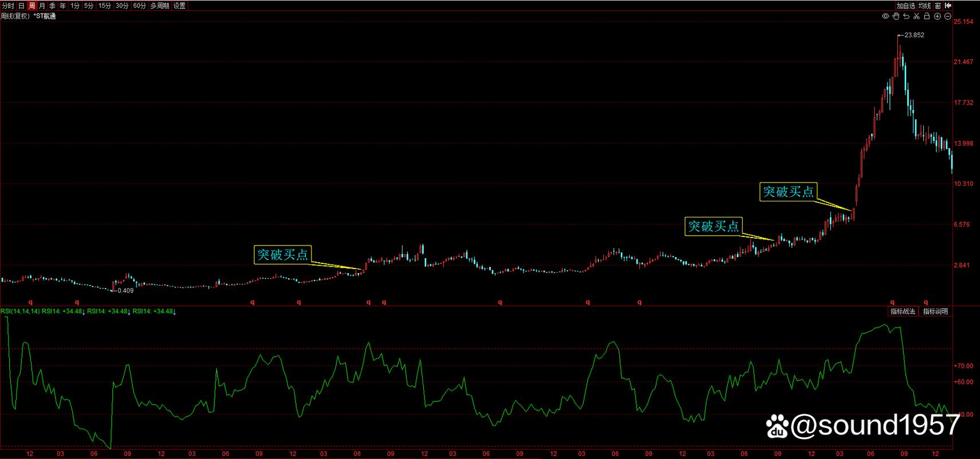The width and height of the screenshot is (980, 459).
Task: Click the collapse-left arrow icon
Action: (x=948, y=6)
